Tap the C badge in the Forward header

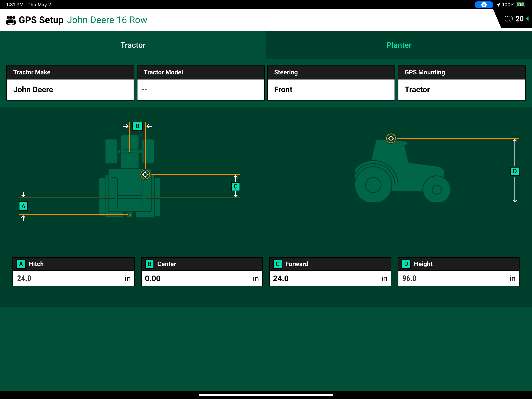tap(278, 264)
